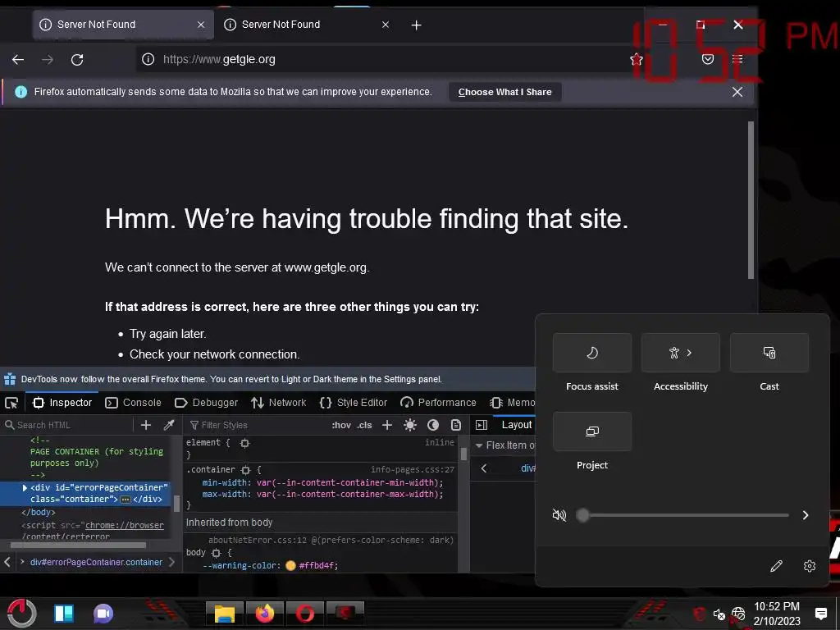Toggle the three-pane inspector sidebar

482,426
